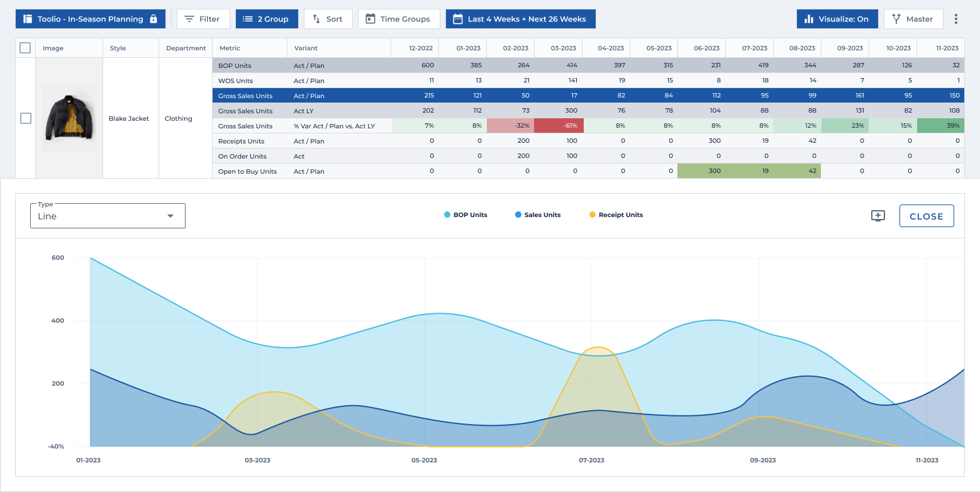This screenshot has width=980, height=492.
Task: Toggle the BOP Units legend swatch
Action: tap(447, 215)
